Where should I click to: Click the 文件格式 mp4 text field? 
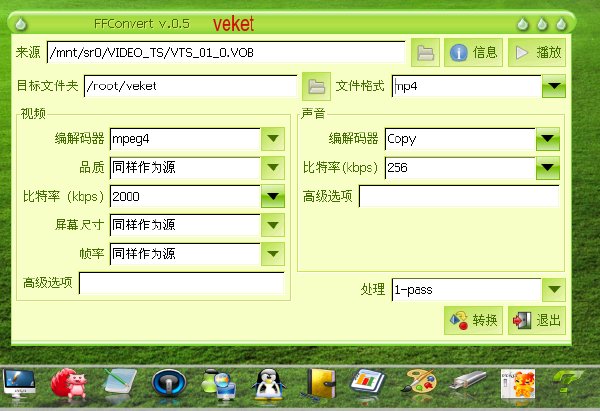point(466,86)
